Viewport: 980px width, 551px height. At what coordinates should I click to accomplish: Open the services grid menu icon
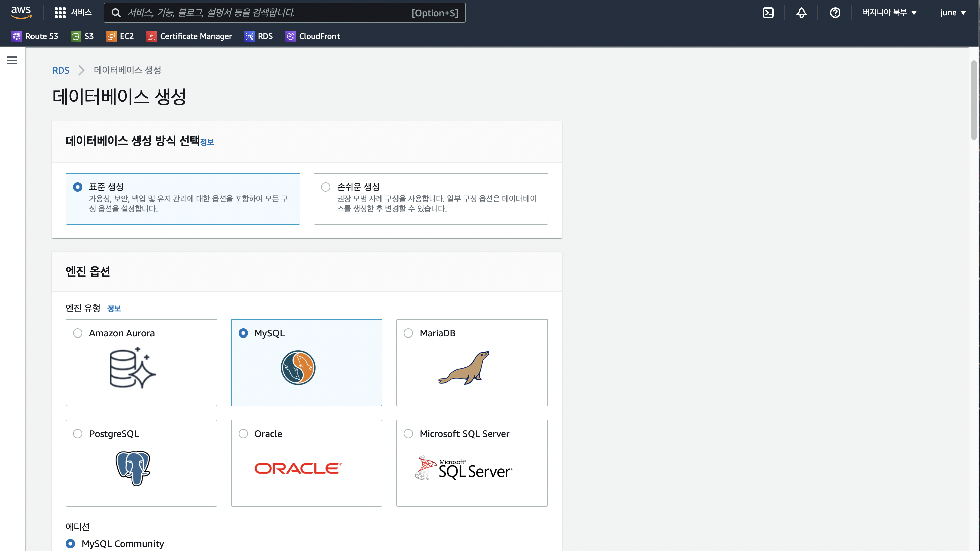[x=60, y=12]
